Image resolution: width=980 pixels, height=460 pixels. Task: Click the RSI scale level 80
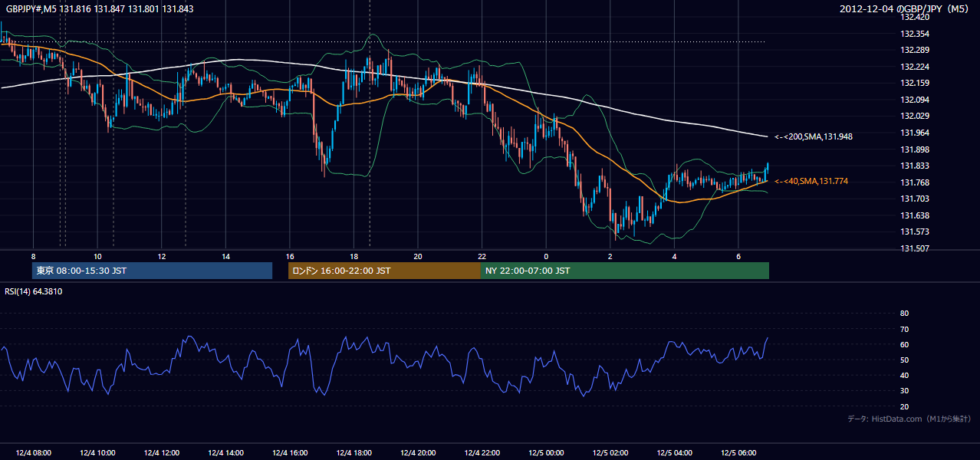904,314
